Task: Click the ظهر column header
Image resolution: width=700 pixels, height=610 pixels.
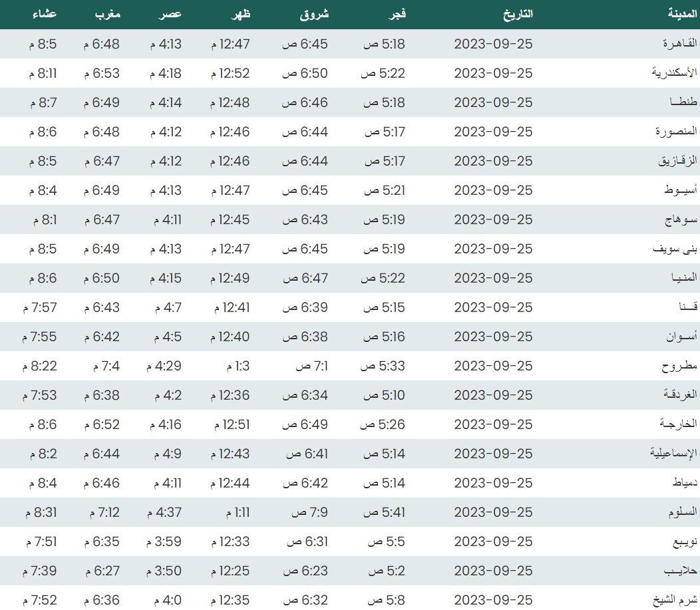Action: coord(240,14)
